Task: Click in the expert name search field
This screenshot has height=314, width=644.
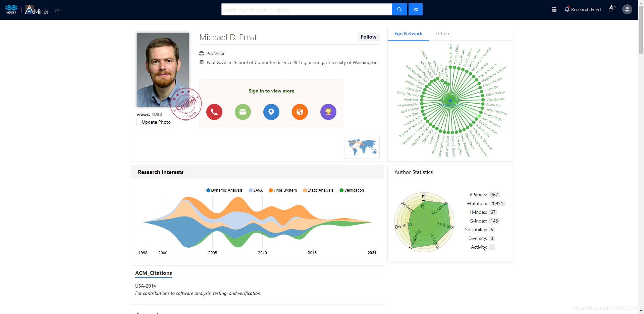Action: [x=307, y=9]
